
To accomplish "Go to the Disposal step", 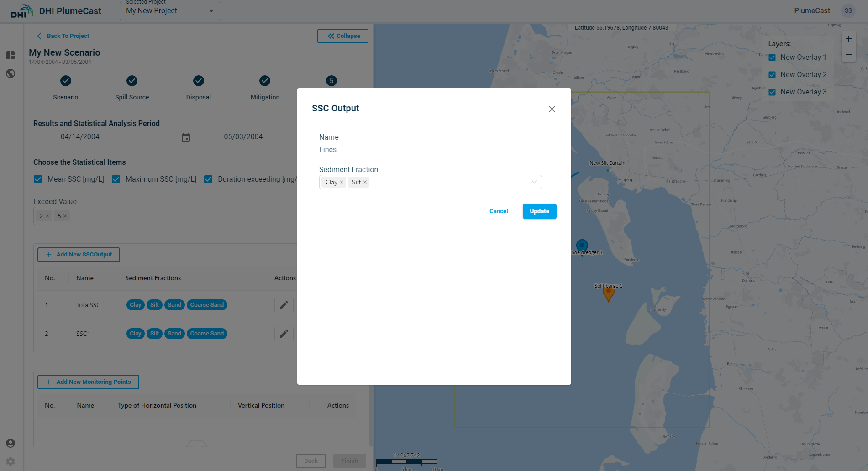I will (199, 81).
